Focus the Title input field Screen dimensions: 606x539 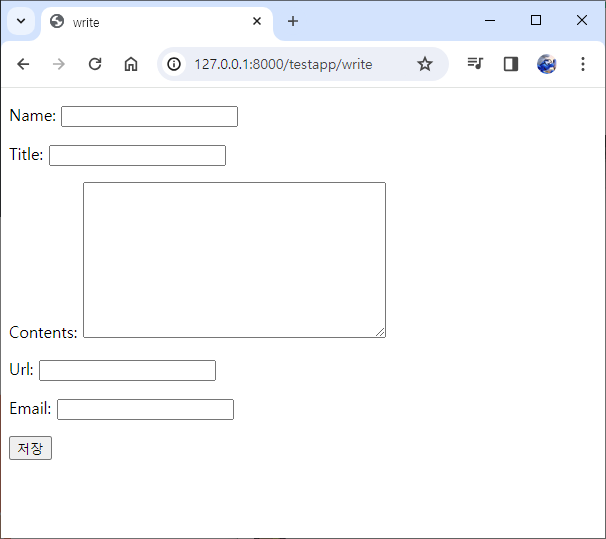[x=138, y=155]
